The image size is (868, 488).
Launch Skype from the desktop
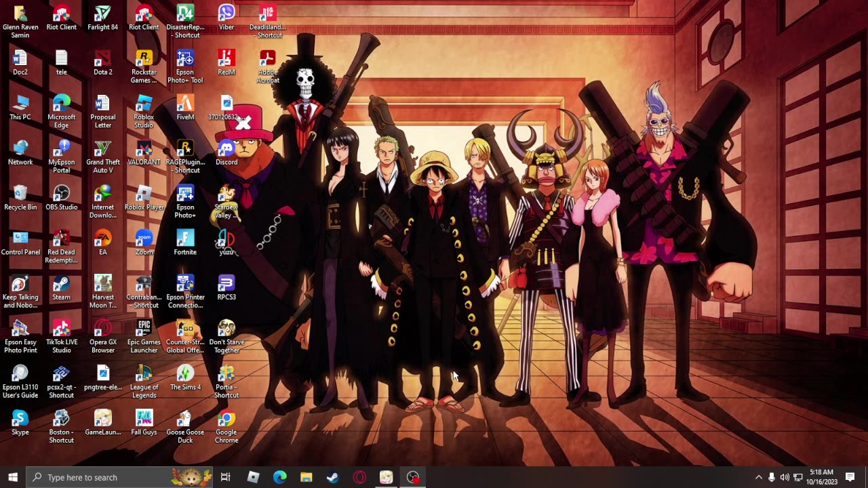point(20,422)
